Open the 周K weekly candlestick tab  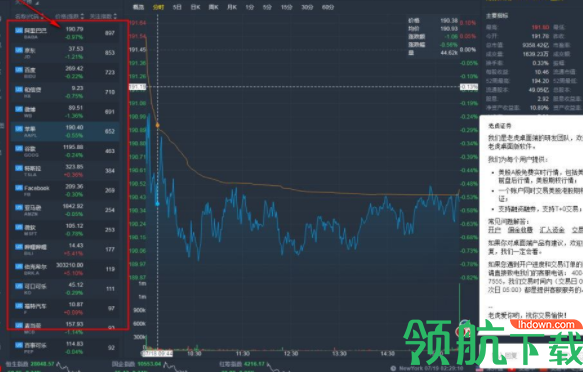pos(213,7)
